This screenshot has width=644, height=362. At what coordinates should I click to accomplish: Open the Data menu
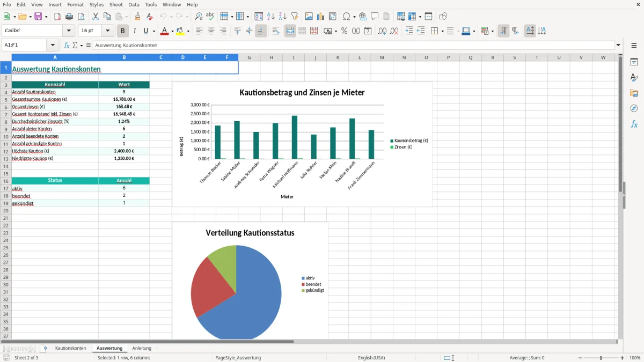click(x=134, y=4)
